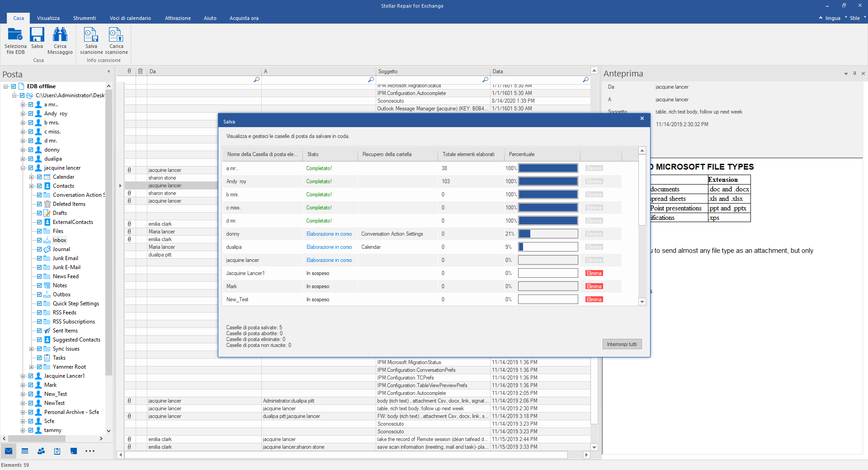Open the Voci di calendario tab
Viewport: 868px width, 470px height.
[130, 18]
